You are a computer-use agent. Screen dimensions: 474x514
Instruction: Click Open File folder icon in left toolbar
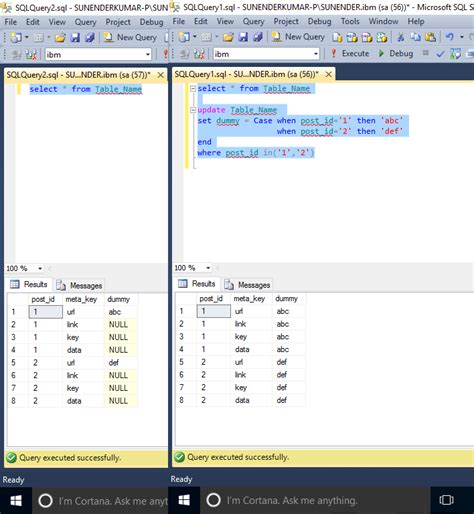click(x=60, y=38)
